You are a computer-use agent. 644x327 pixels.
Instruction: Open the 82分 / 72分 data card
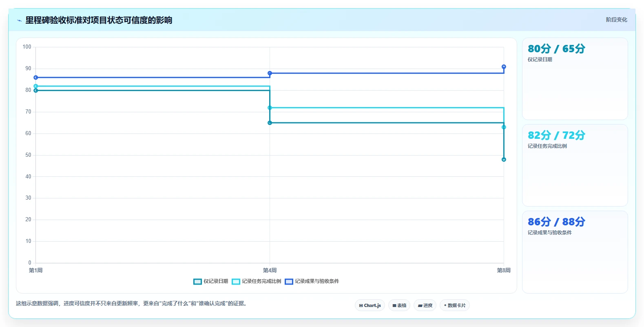pos(575,165)
